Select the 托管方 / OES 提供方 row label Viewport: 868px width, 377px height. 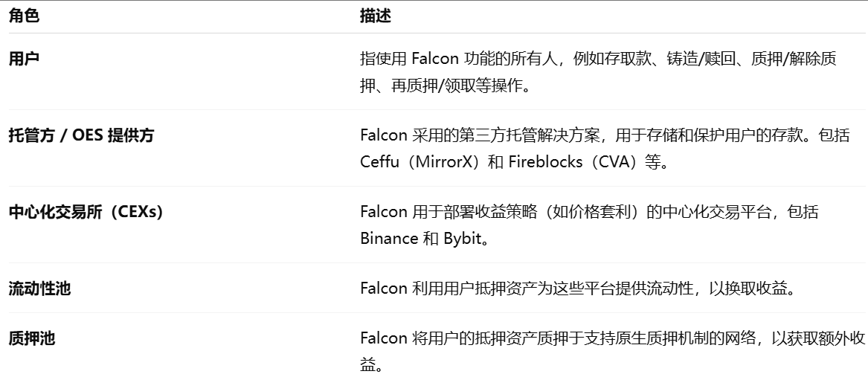(x=81, y=135)
